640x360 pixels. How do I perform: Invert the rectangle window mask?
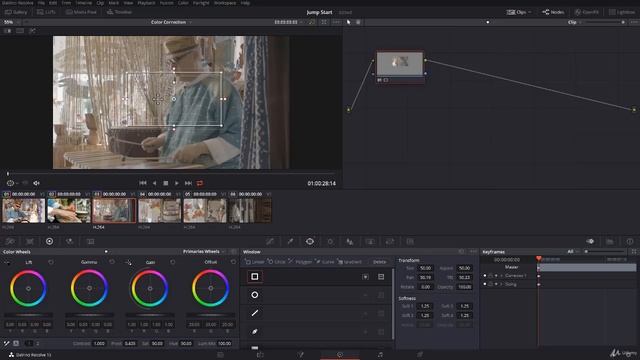pyautogui.click(x=365, y=277)
